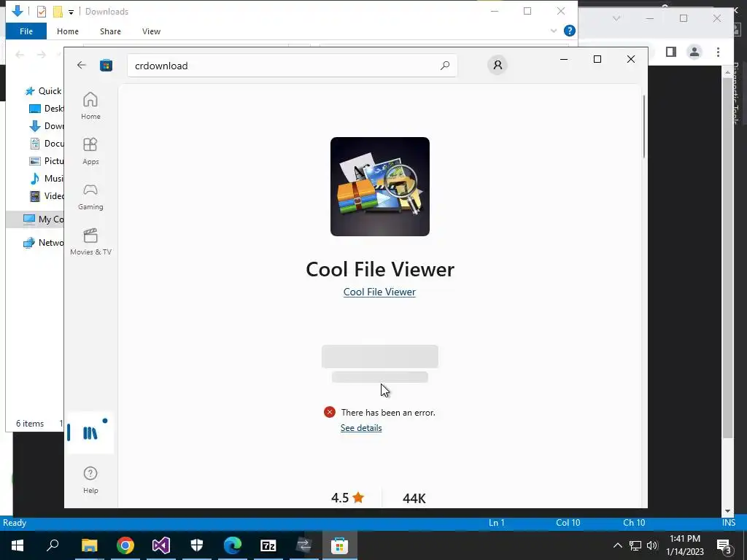Open View tab in Downloads window

tap(151, 31)
